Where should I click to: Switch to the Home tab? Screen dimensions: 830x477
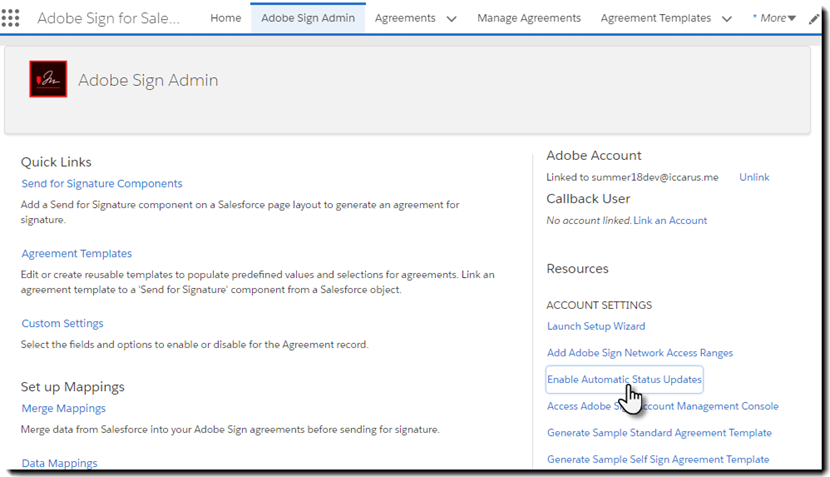coord(226,18)
